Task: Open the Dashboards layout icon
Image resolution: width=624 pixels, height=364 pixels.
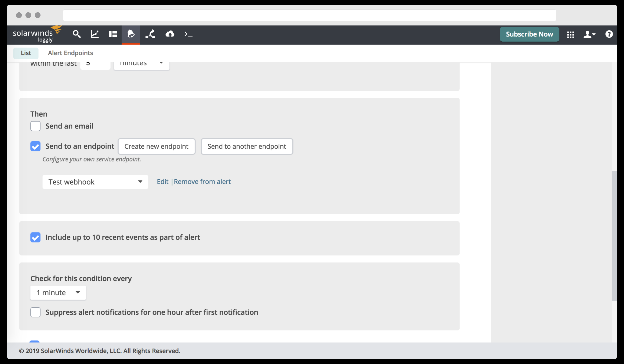Action: (113, 34)
